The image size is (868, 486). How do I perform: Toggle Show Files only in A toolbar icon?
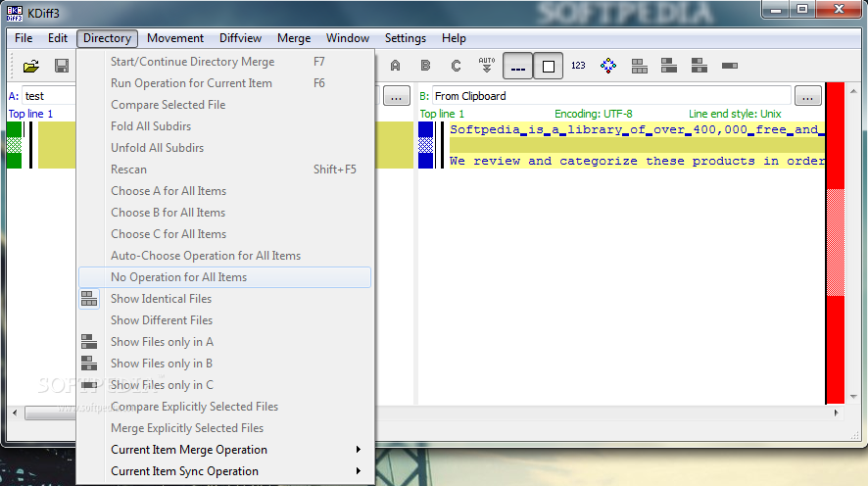coord(669,66)
